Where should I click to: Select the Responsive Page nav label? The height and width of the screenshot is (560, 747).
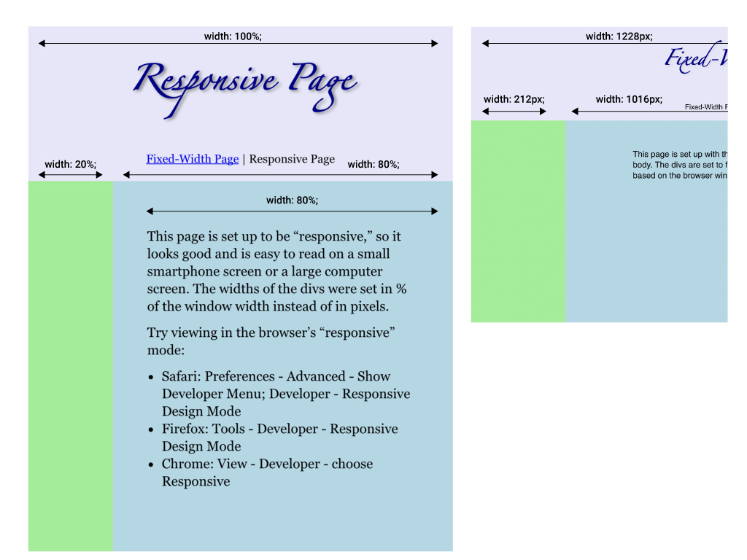coord(292,158)
